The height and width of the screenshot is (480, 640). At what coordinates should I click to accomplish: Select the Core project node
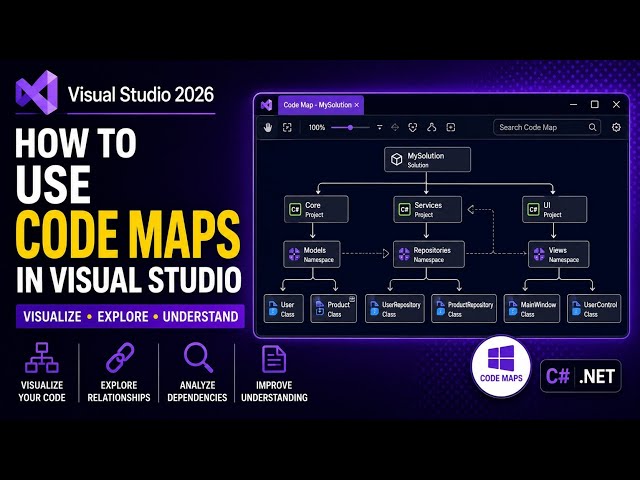316,209
